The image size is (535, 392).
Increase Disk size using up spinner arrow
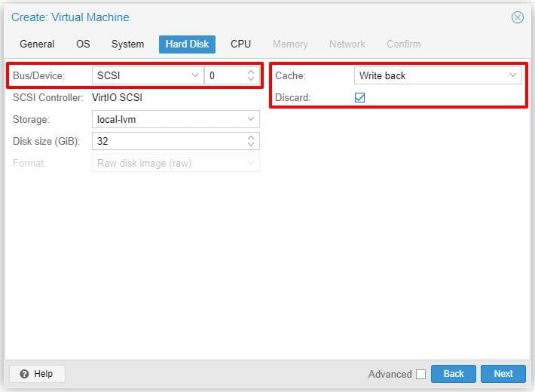pos(251,137)
